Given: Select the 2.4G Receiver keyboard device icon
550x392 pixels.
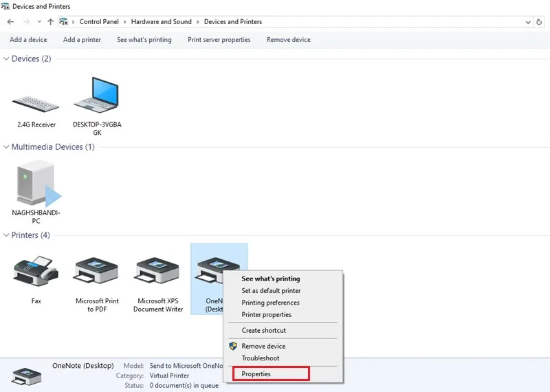Looking at the screenshot, I should 36,105.
